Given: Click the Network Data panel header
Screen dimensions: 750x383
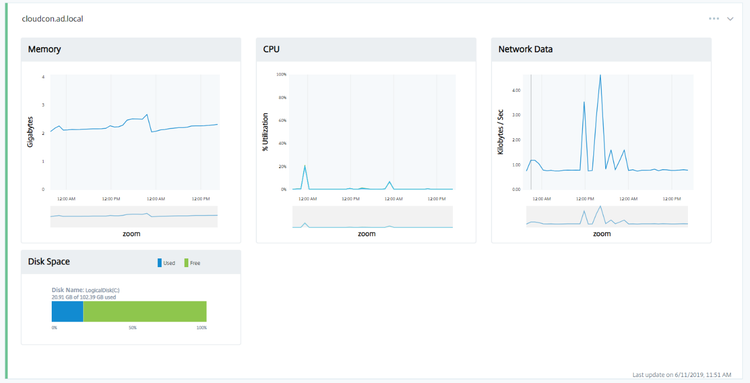Looking at the screenshot, I should (x=601, y=49).
